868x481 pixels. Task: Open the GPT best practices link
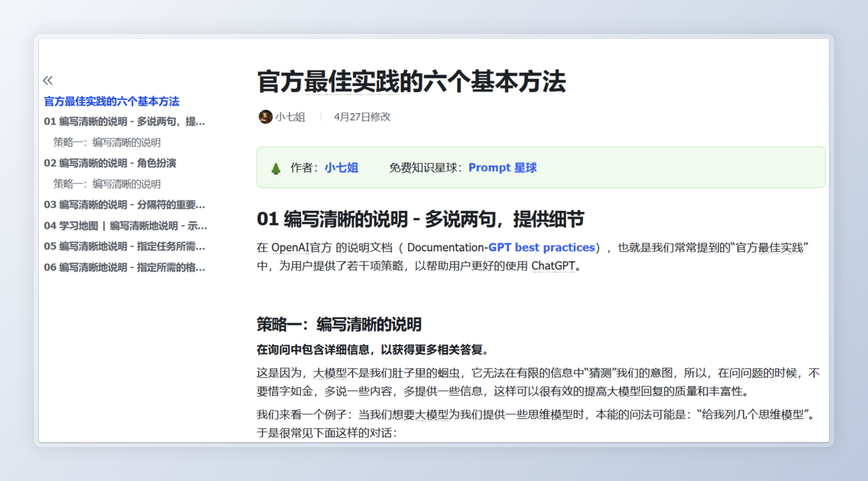[x=542, y=248]
